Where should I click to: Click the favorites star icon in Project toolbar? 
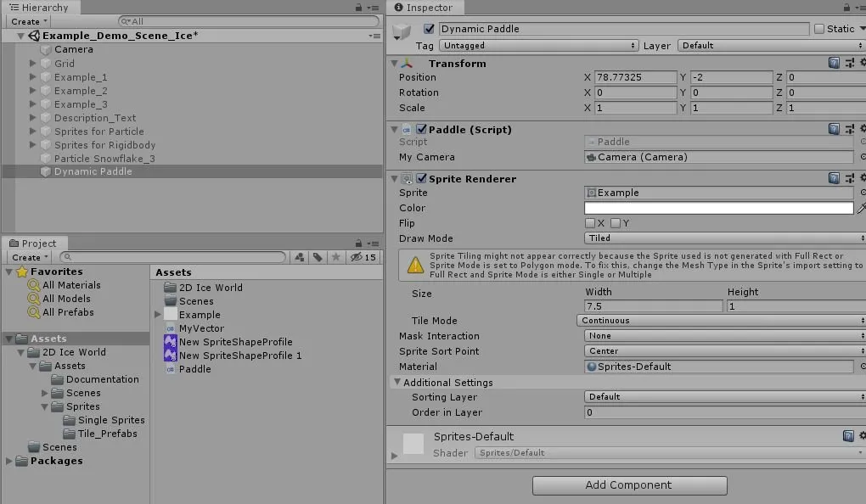coord(336,257)
